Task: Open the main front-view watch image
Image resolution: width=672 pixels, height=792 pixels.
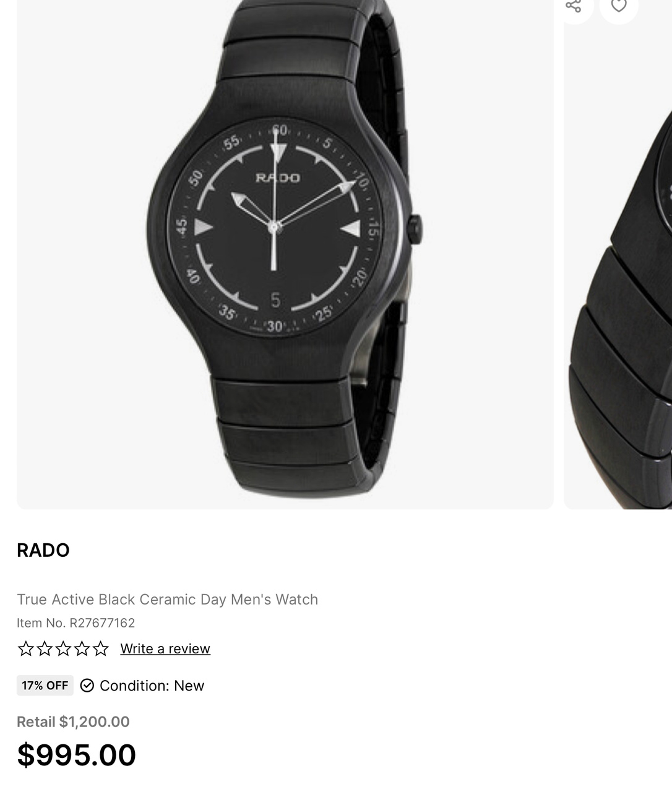Action: click(285, 254)
